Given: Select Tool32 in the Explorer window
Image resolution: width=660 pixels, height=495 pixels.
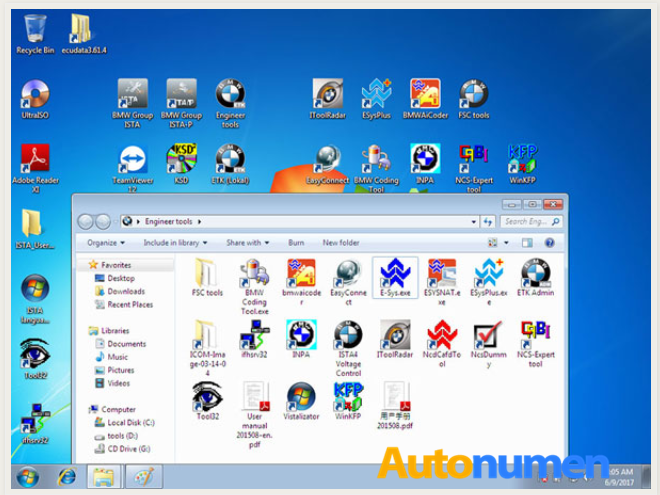Looking at the screenshot, I should pyautogui.click(x=207, y=401).
